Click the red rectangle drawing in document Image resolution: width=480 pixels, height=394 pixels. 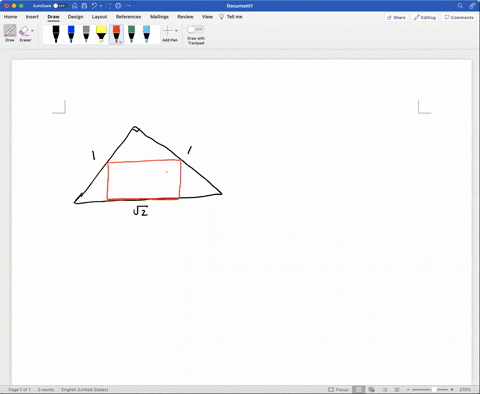coord(144,180)
